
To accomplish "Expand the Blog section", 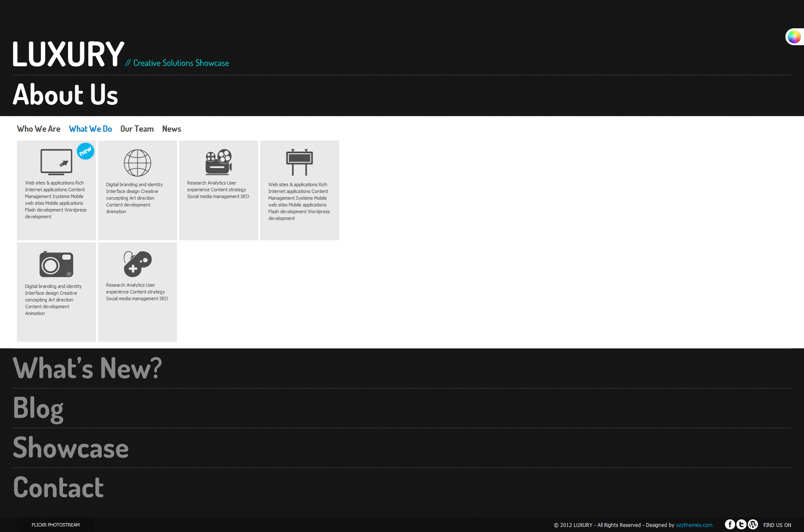I will coord(38,408).
